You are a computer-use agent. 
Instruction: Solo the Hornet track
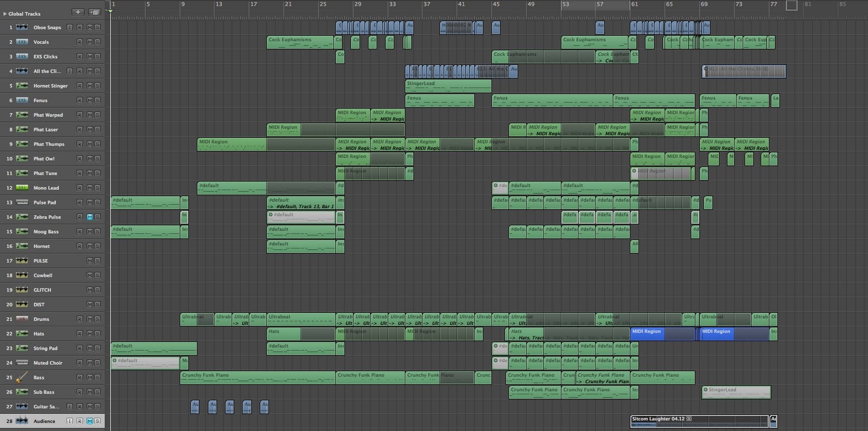[98, 246]
